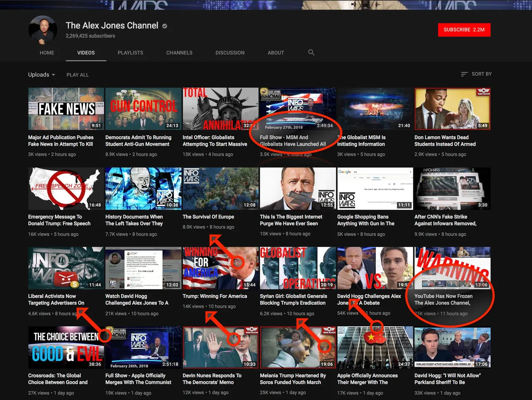Open the Jones VS. Hogg thumbnail
The image size is (532, 400).
375,268
